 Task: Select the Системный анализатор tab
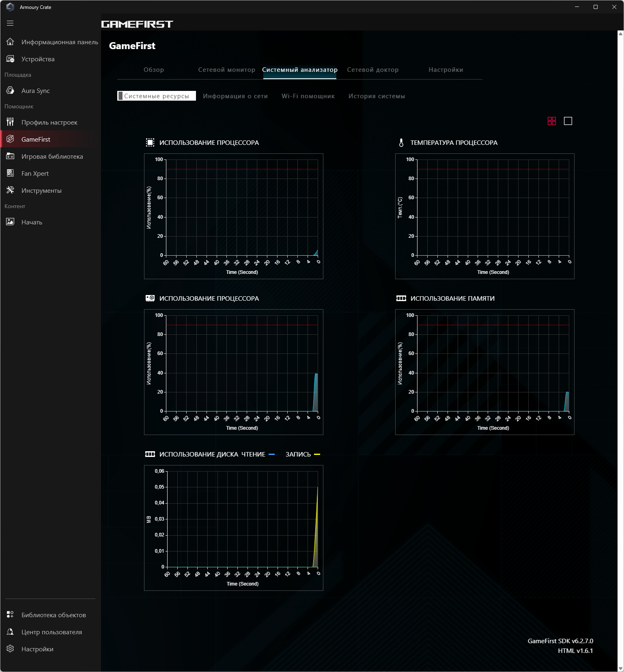point(300,70)
